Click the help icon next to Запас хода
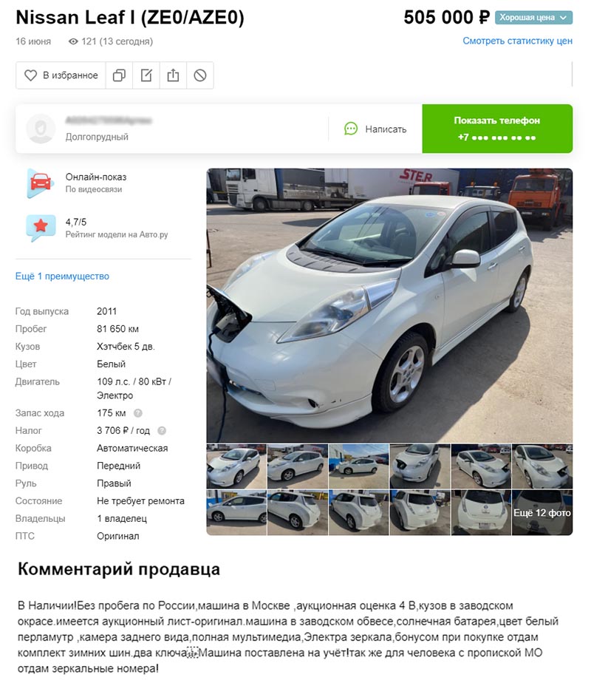 138,413
